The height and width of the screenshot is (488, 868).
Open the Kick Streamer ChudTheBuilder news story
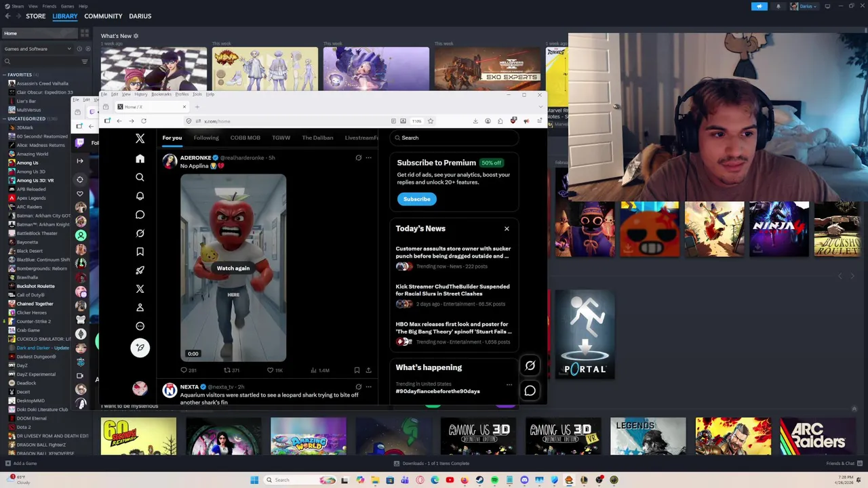click(x=453, y=290)
